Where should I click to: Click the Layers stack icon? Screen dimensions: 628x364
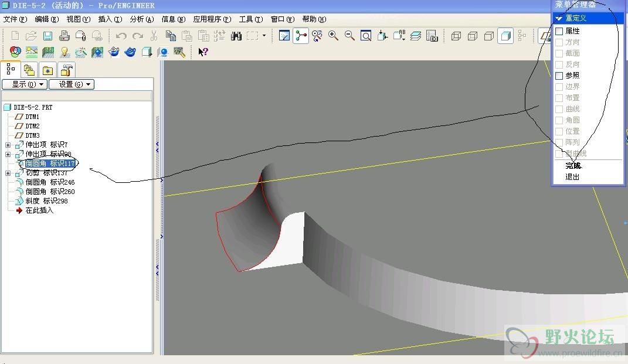[416, 36]
